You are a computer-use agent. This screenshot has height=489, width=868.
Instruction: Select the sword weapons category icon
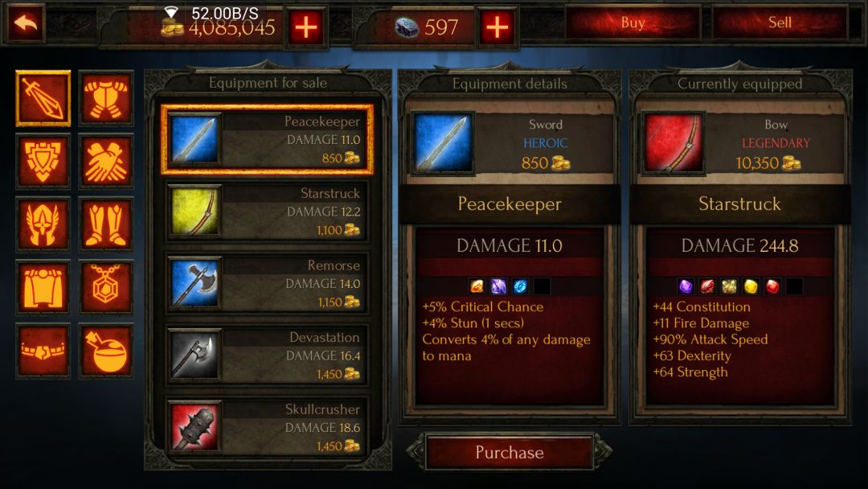pos(43,98)
